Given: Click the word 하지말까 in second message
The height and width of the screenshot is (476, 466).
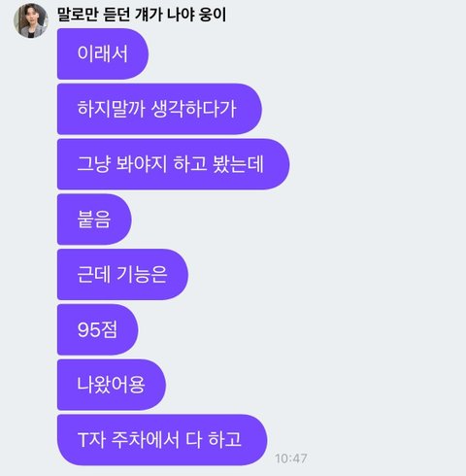Looking at the screenshot, I should coord(111,109).
